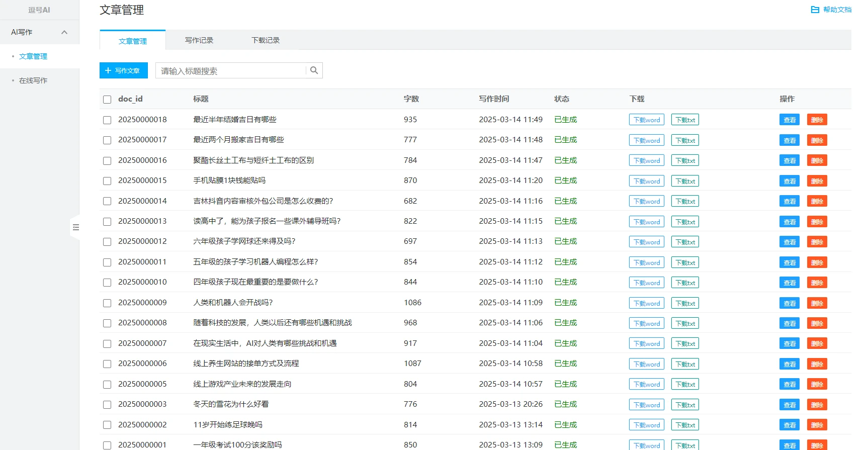Switch to the 下载记录 tab
Screen dimensions: 868x450
click(x=266, y=40)
